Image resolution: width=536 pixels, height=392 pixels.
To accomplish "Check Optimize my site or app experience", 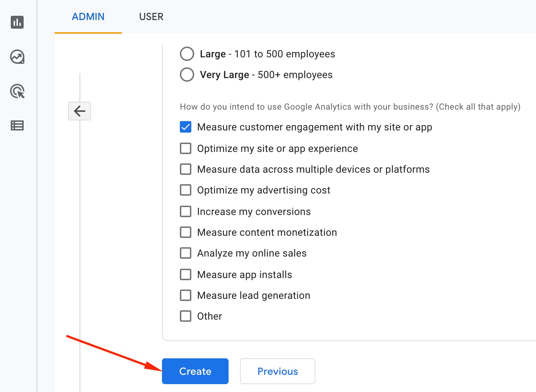I will (185, 148).
